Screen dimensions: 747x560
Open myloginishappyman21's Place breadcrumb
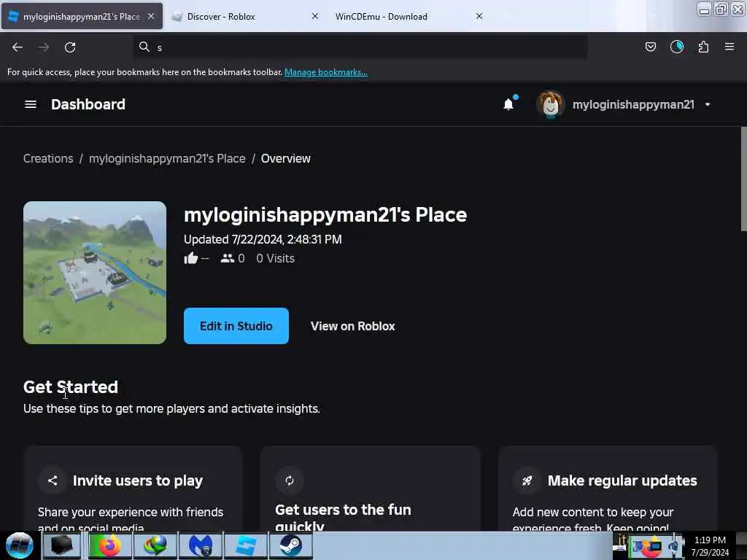click(x=167, y=158)
